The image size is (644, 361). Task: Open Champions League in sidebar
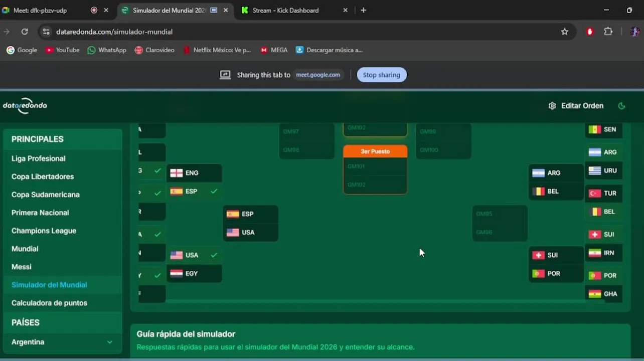(44, 231)
